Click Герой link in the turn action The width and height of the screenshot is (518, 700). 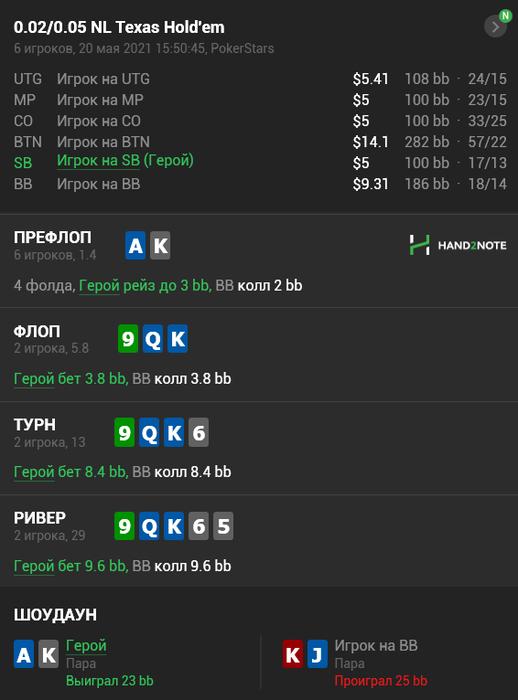click(34, 472)
